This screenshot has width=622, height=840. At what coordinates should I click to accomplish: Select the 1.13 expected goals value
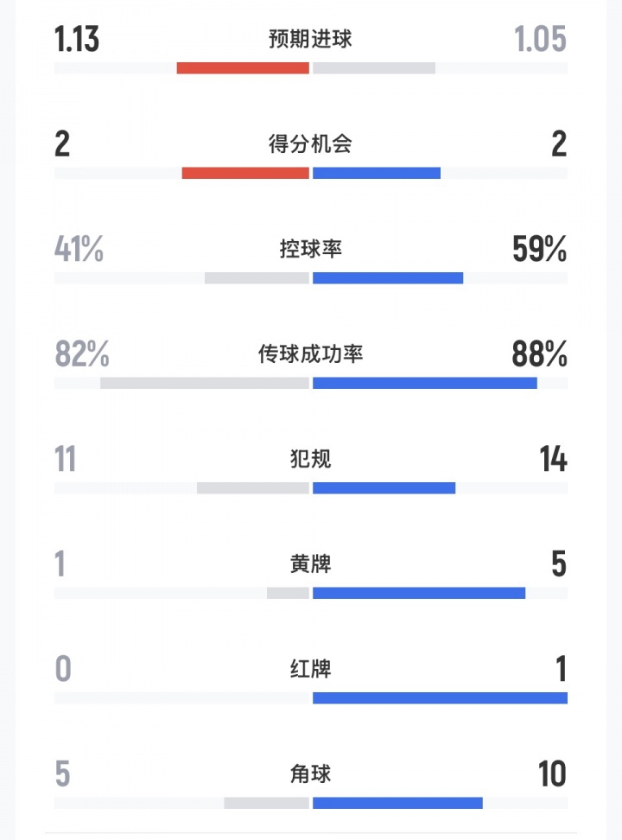[x=77, y=40]
